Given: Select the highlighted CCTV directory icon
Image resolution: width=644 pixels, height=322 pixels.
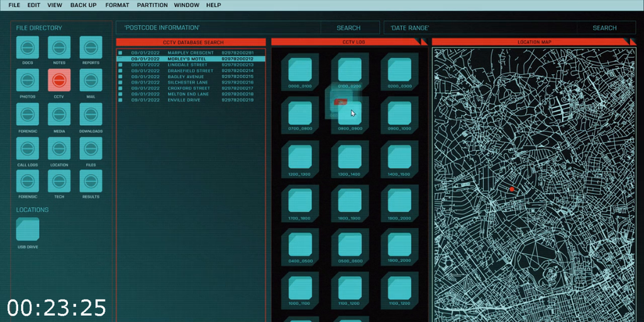Looking at the screenshot, I should pyautogui.click(x=59, y=80).
